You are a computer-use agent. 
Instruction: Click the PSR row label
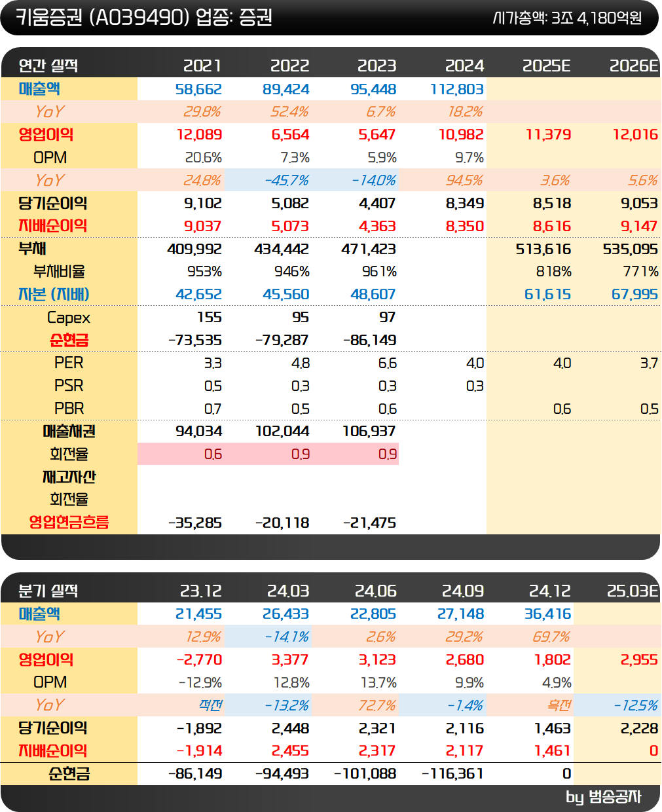tap(69, 386)
